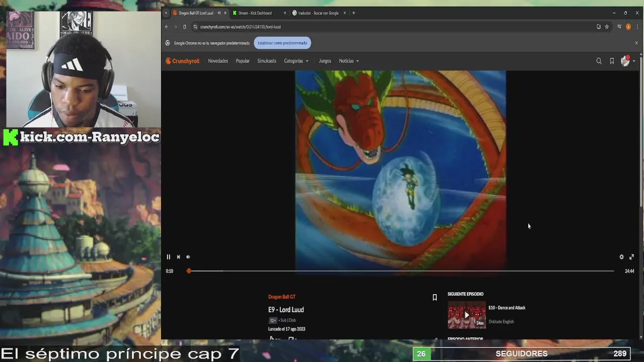644x362 pixels.
Task: Open the Novedades menu item
Action: 218,61
